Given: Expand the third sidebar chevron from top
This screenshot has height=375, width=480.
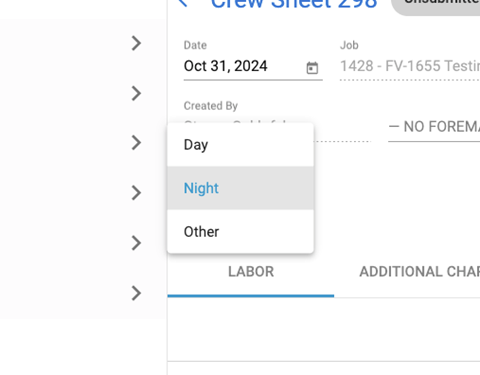Looking at the screenshot, I should [x=136, y=143].
